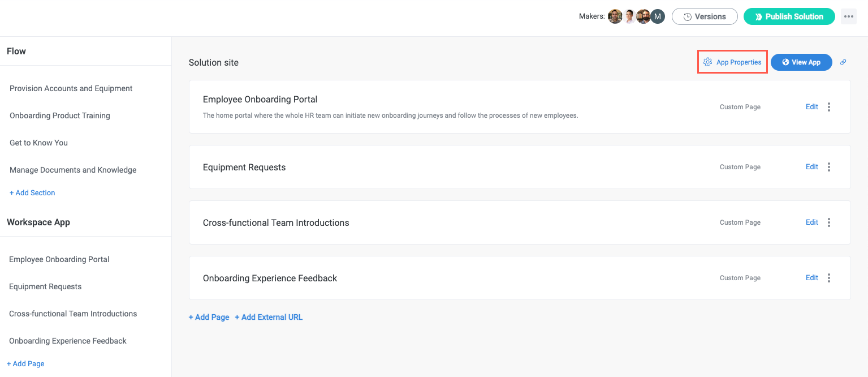Open kebab menu for Onboarding Experience Feedback

pos(829,277)
